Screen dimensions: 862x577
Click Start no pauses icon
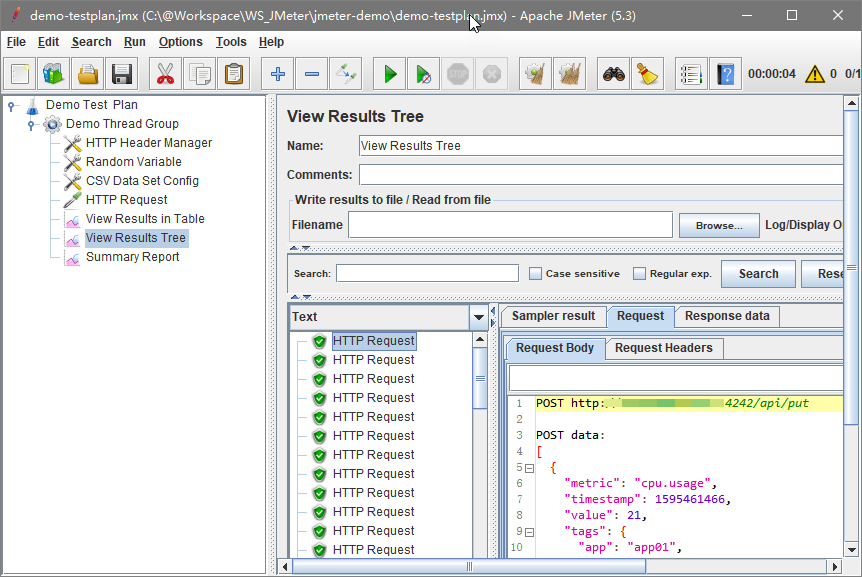tap(424, 74)
